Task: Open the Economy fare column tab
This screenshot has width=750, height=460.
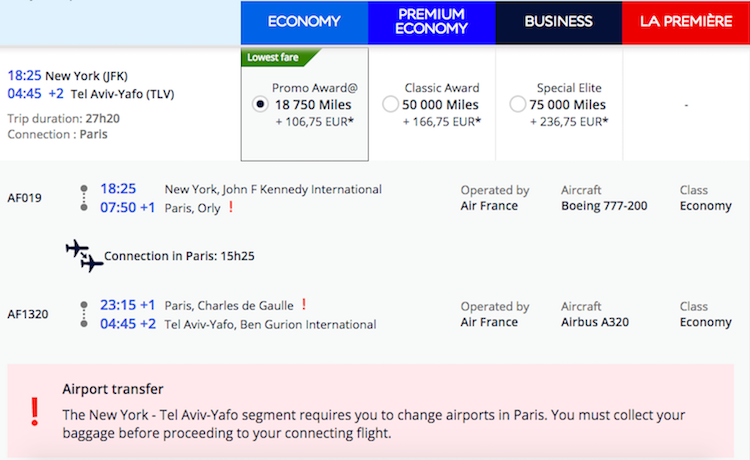Action: pyautogui.click(x=304, y=22)
